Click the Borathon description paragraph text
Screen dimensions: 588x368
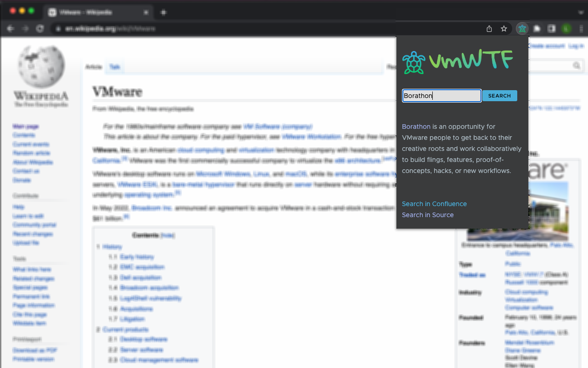[x=462, y=149]
